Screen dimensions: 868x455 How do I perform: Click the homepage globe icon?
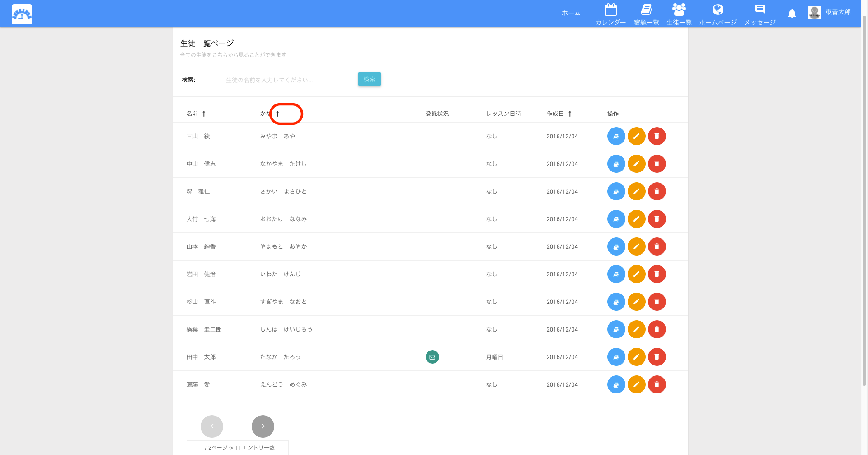click(x=718, y=10)
